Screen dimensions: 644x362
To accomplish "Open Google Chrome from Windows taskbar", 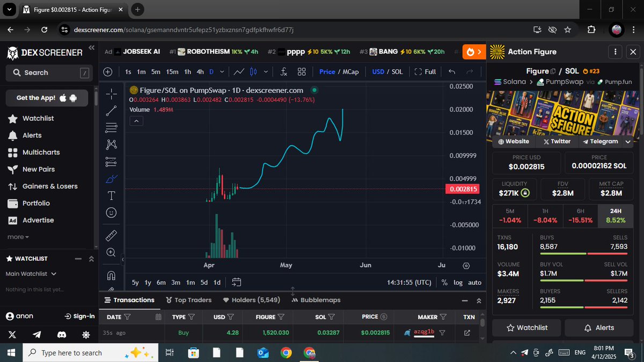I will (286, 352).
